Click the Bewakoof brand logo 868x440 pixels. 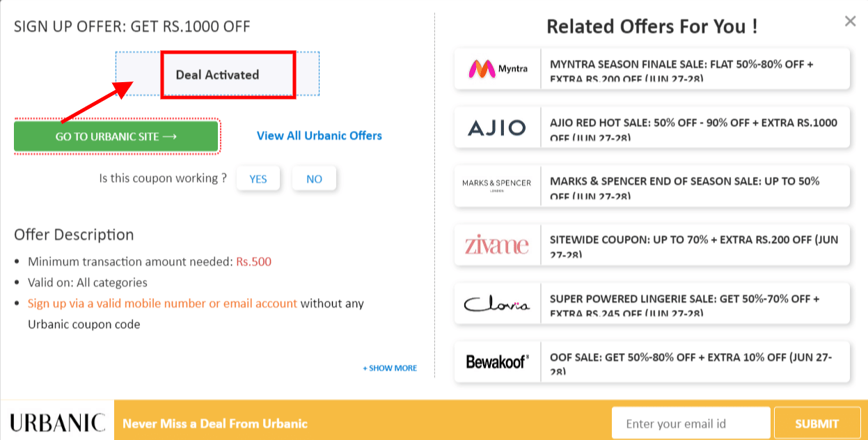pos(497,362)
